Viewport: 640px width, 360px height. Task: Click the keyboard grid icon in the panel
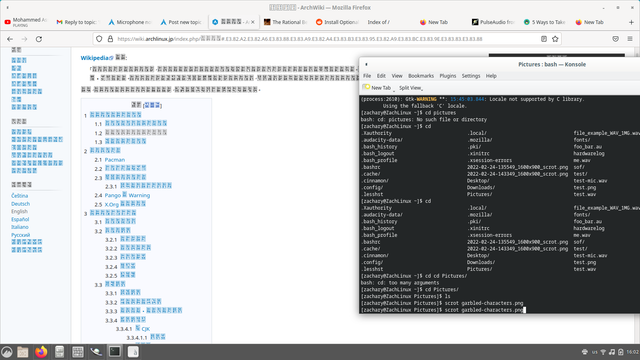pos(78,352)
